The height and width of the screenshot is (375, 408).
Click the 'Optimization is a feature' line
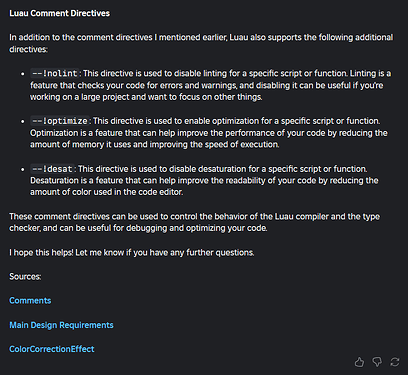click(209, 133)
